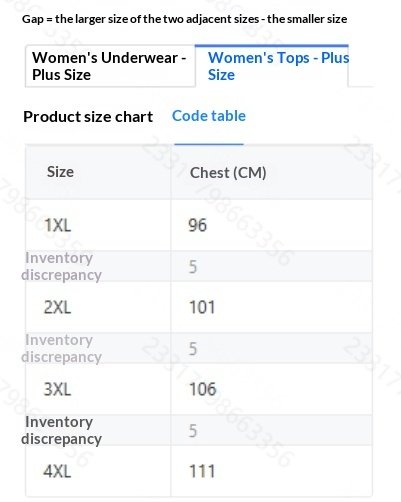Image resolution: width=401 pixels, height=502 pixels.
Task: Click gap value 5 between 3XL and 4XL
Action: [193, 431]
